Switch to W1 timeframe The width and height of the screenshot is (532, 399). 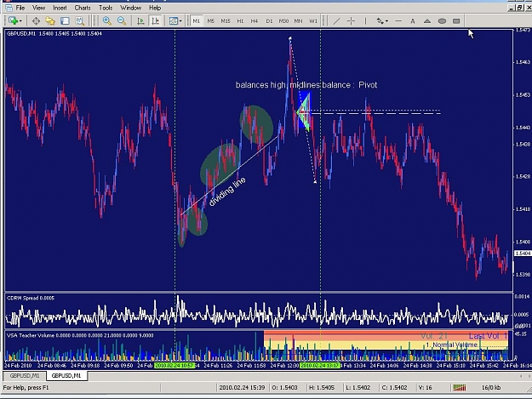(313, 21)
